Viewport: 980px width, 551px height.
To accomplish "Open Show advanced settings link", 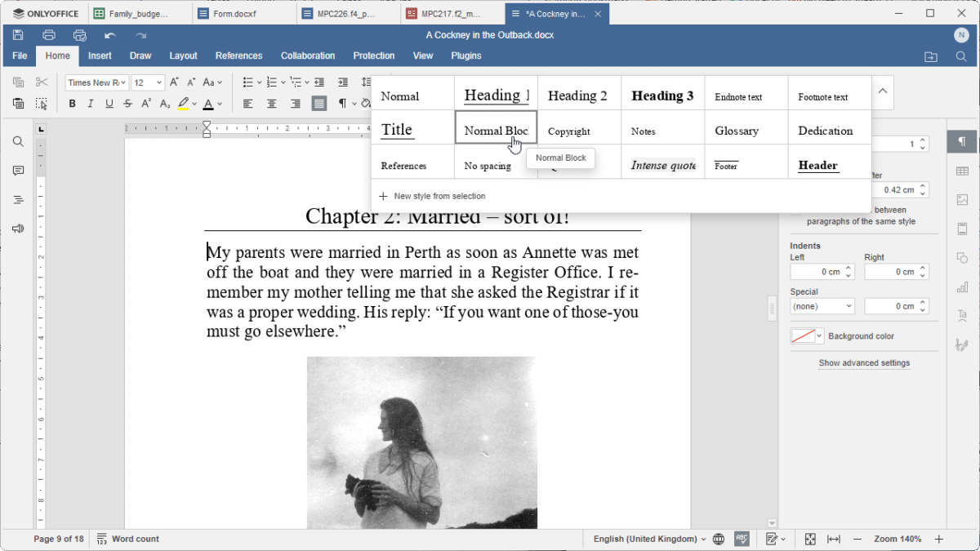I will (864, 362).
